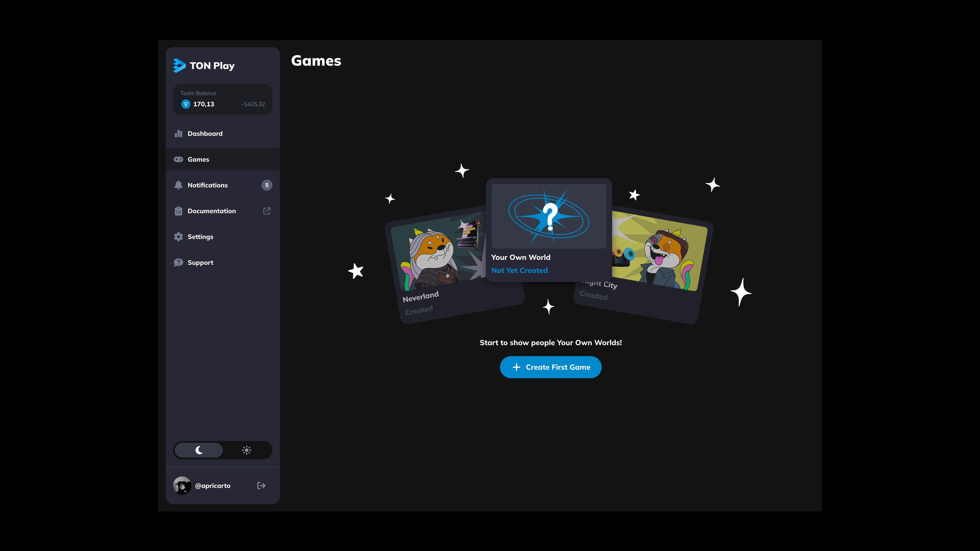The width and height of the screenshot is (980, 551).
Task: Open the Documentation external link icon
Action: 267,211
